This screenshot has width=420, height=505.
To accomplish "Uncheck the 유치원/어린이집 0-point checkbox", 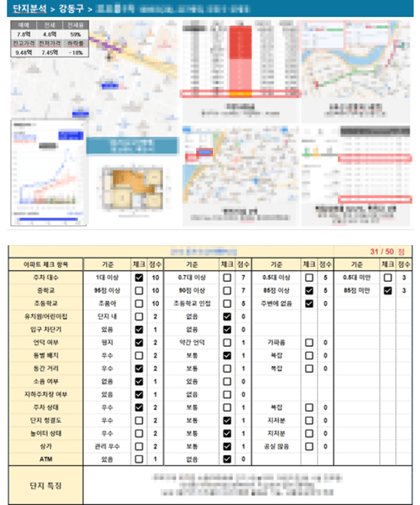I will [227, 317].
